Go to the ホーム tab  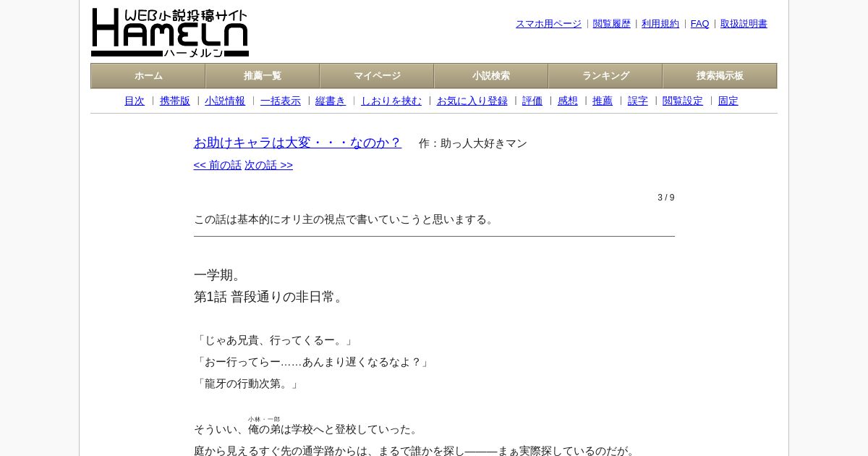pyautogui.click(x=148, y=76)
